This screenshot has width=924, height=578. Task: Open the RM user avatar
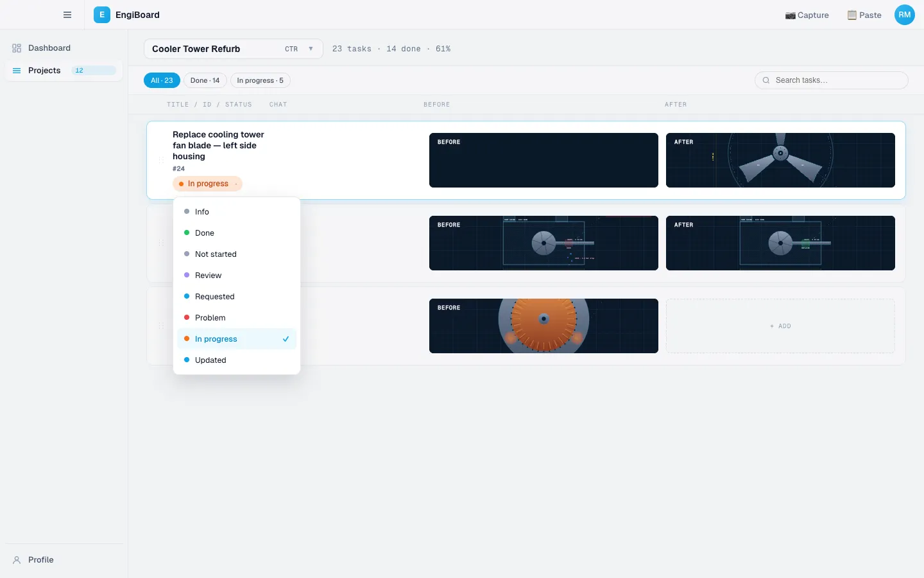(905, 15)
